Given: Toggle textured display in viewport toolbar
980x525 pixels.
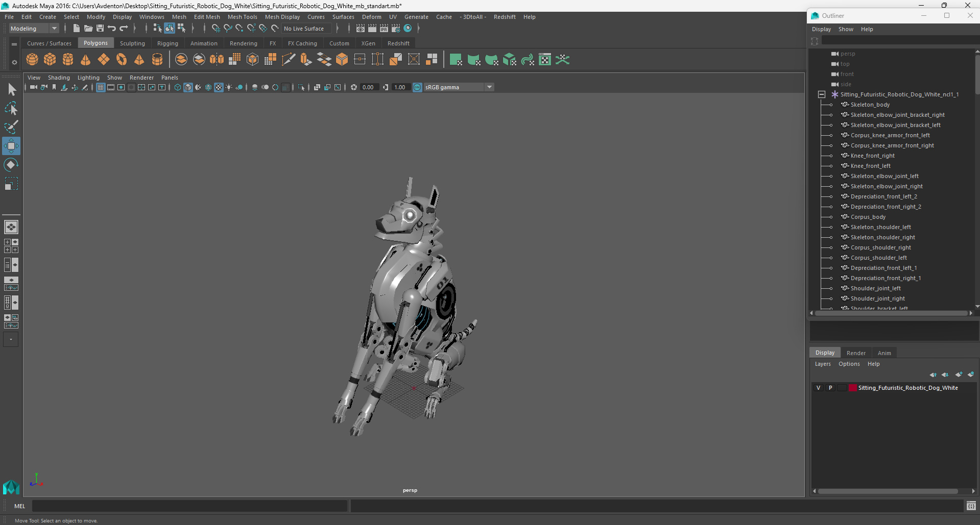Looking at the screenshot, I should pos(219,87).
